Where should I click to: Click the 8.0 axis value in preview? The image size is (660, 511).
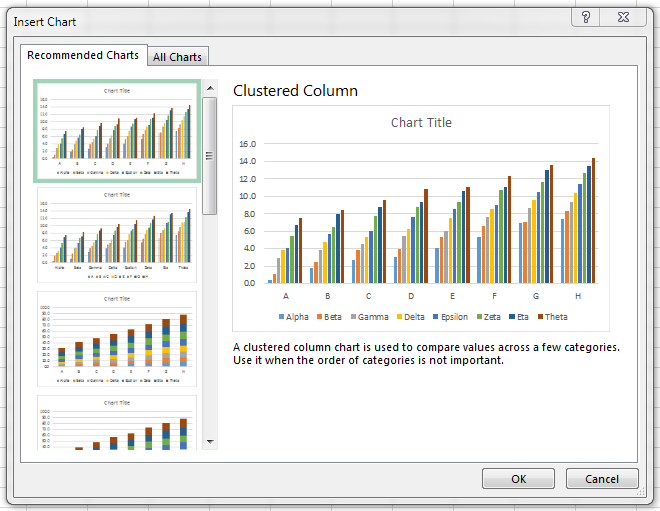(249, 214)
